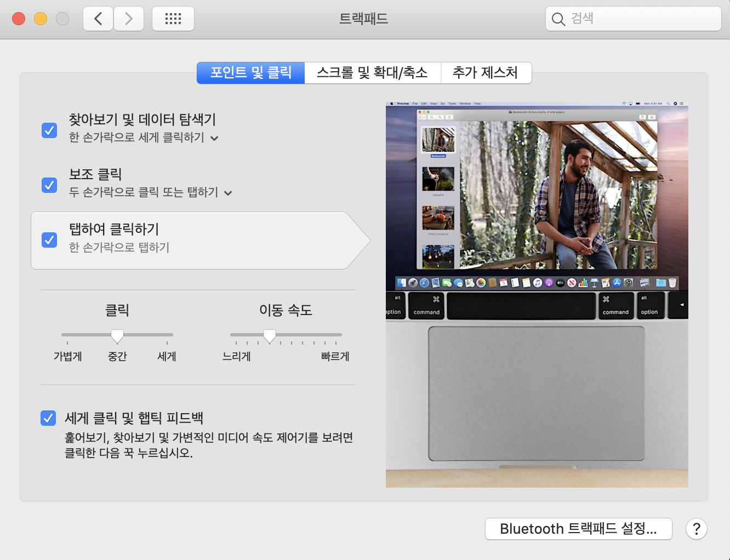Go forward with the right arrow button
The image size is (730, 560).
pos(129,19)
